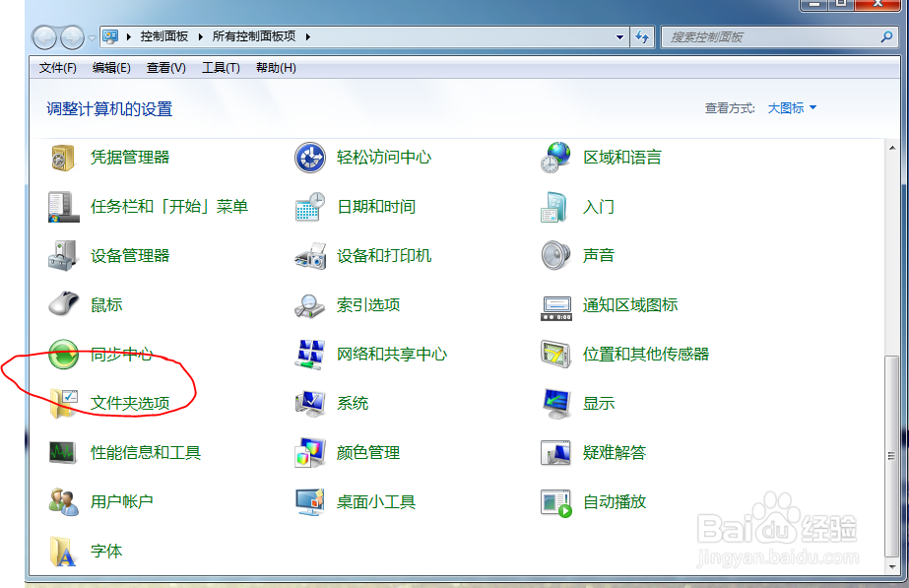This screenshot has width=909, height=588.
Task: Click the 入门 getting started icon
Action: click(554, 207)
